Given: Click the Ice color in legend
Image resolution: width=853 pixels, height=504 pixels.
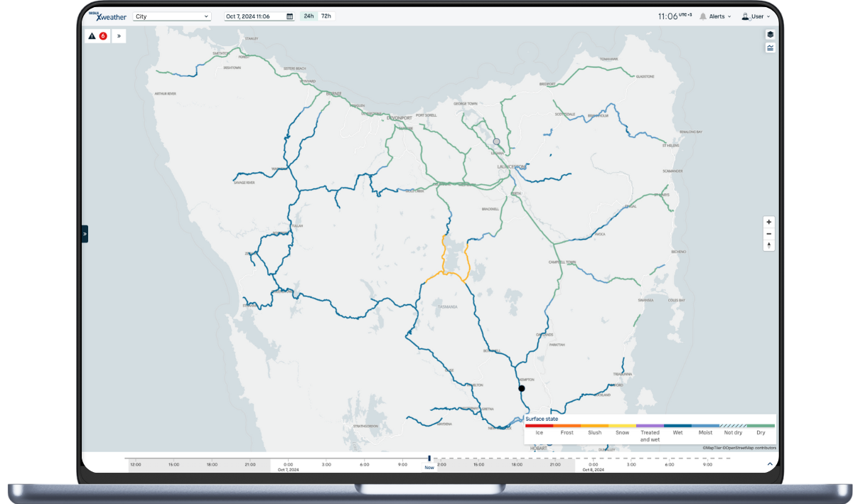Looking at the screenshot, I should pos(539,426).
